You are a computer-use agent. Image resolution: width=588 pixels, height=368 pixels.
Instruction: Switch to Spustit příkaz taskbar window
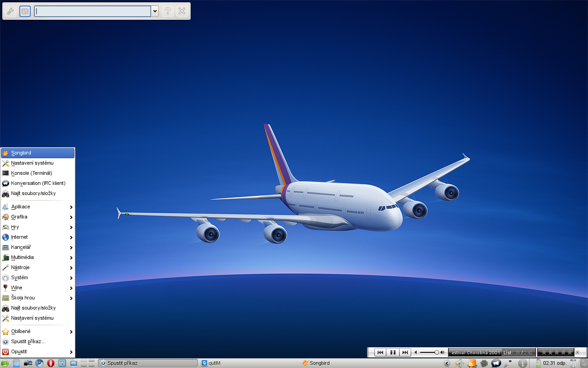coord(148,363)
